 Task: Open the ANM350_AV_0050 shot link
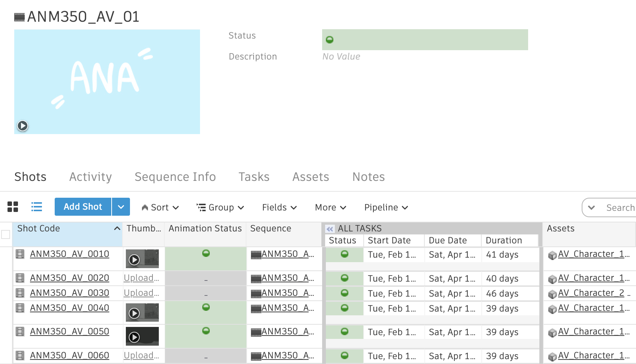tap(69, 331)
